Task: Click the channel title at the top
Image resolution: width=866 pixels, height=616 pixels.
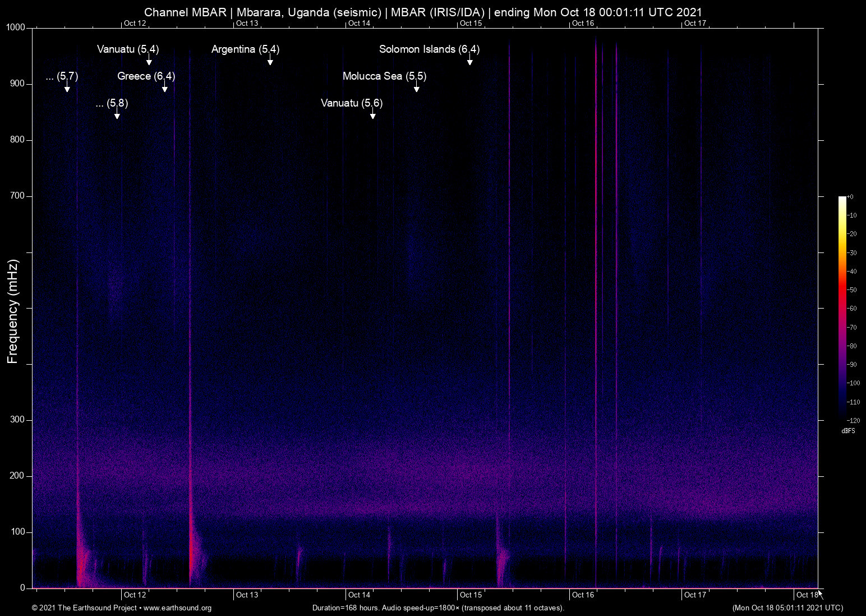Action: coord(423,12)
